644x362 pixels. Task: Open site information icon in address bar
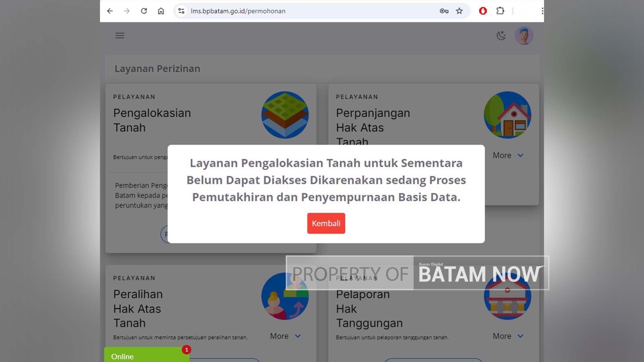tap(181, 11)
